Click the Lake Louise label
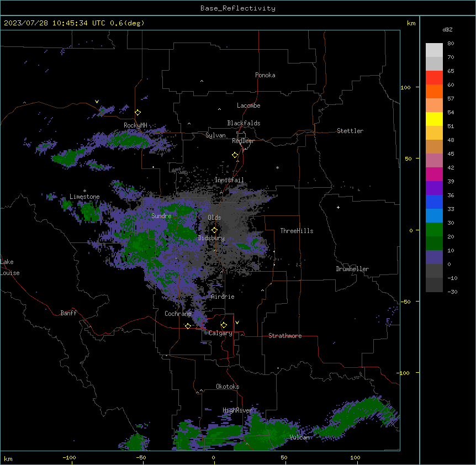The image size is (476, 465). click(x=10, y=267)
